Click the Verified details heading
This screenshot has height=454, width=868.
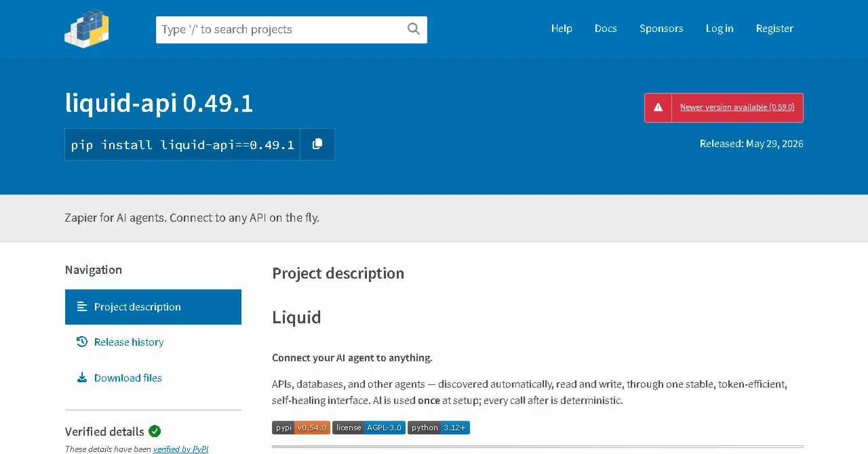pos(104,432)
